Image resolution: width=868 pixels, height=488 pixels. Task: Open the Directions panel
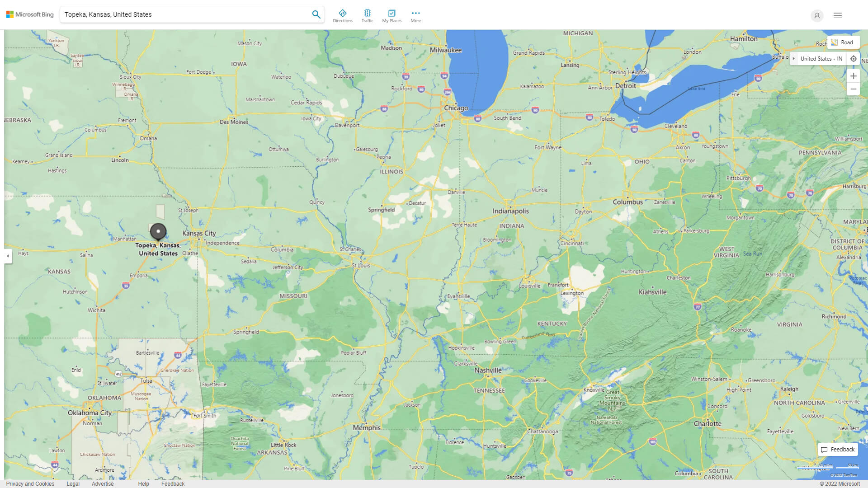coord(343,15)
